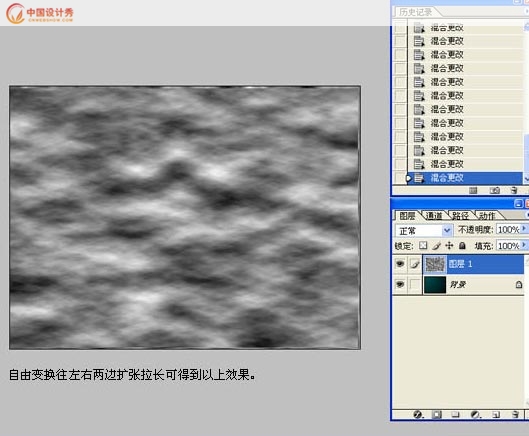Toggle lock position cross-arrow icon

(449, 245)
